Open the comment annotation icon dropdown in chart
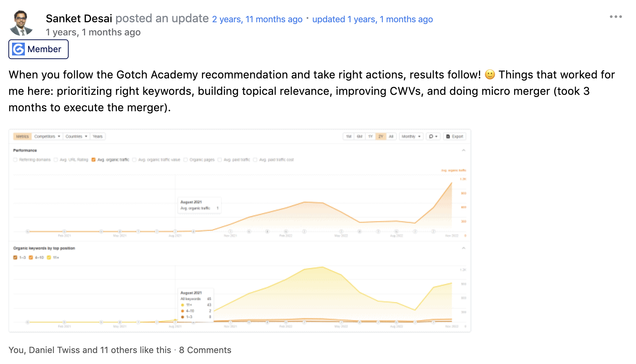The image size is (636, 364). (x=433, y=136)
